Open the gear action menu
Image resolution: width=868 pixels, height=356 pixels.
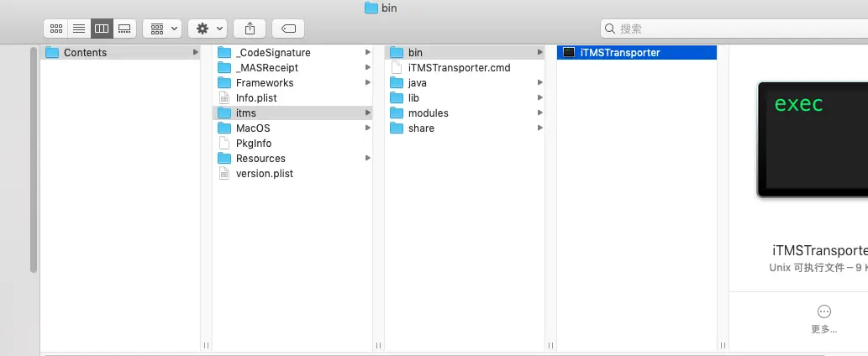208,29
